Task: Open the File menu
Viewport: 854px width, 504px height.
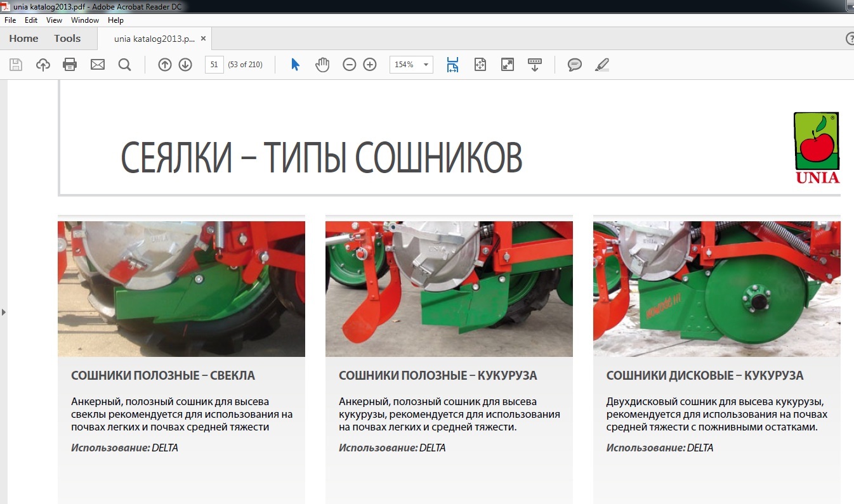Action: point(10,20)
